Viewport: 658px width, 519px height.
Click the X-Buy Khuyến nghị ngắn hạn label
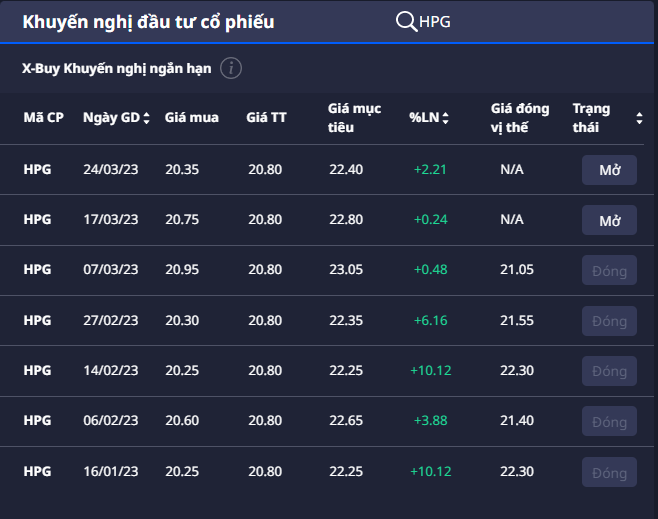tap(117, 69)
